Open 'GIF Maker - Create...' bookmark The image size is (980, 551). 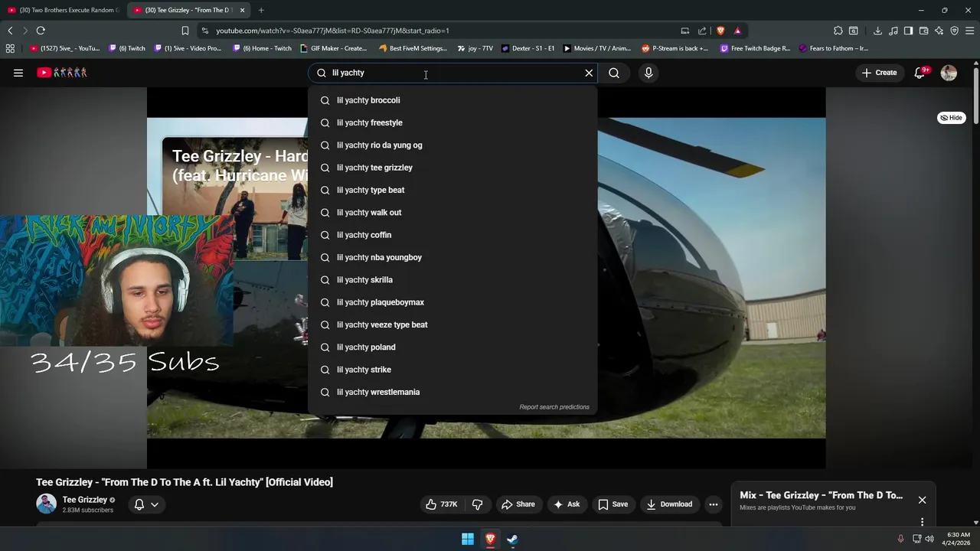point(334,48)
